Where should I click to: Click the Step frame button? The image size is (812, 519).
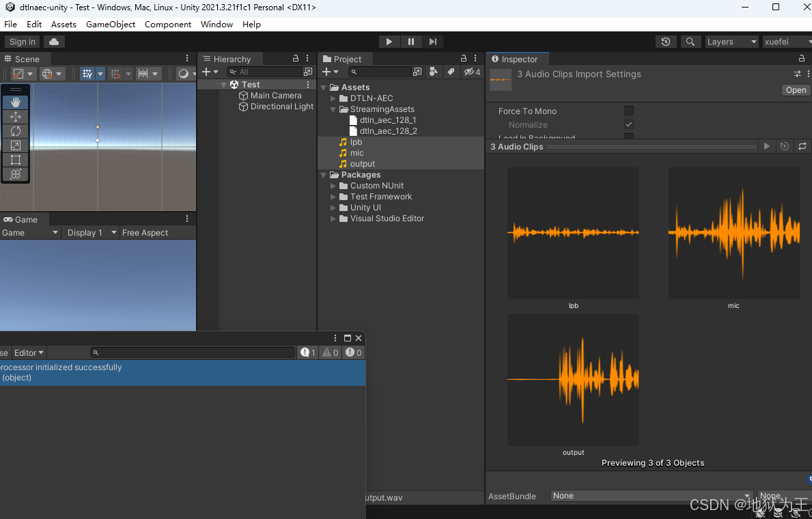coord(433,42)
